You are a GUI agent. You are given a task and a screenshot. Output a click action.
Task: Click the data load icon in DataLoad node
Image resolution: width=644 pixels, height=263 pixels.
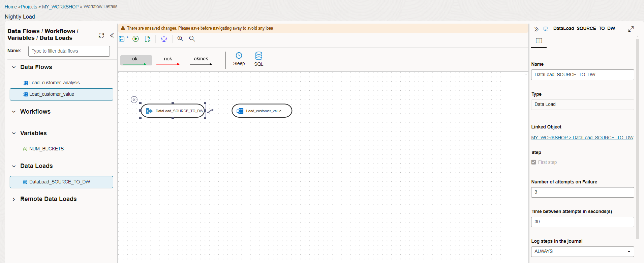149,111
